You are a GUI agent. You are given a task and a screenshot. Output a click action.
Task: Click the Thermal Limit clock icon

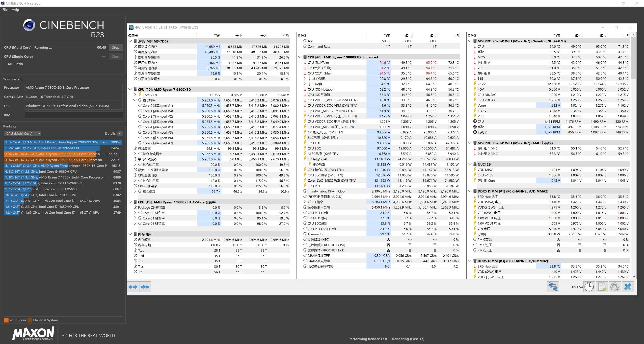pyautogui.click(x=305, y=234)
